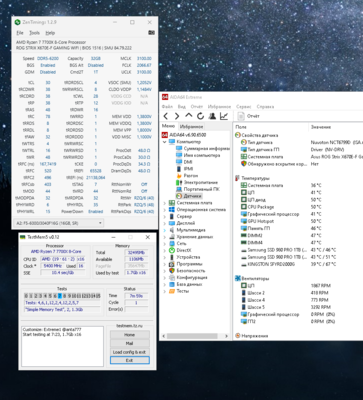Click the AIDA64 forward arrow icon
This screenshot has width=363, height=400.
click(177, 116)
